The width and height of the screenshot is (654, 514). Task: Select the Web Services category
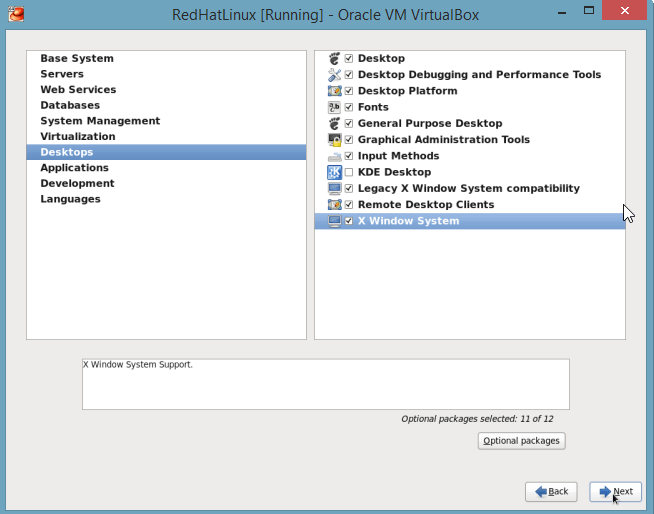(166, 90)
